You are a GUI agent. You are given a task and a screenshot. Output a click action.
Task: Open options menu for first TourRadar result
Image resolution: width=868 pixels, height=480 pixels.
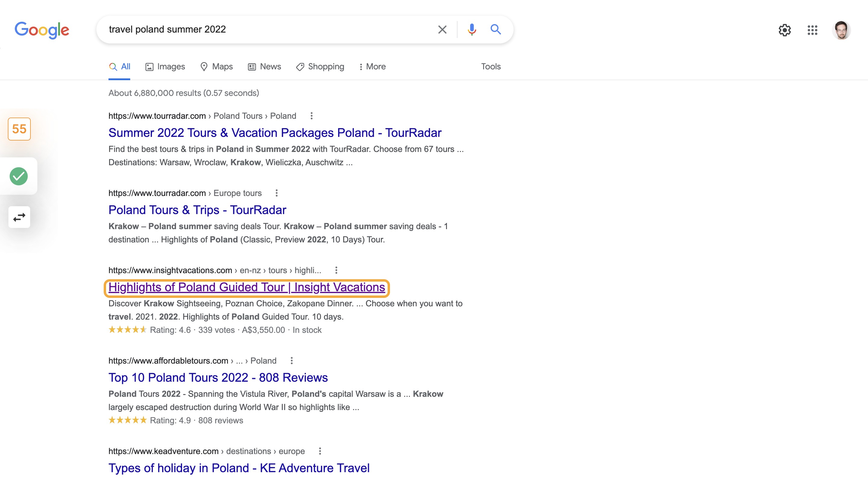[311, 116]
